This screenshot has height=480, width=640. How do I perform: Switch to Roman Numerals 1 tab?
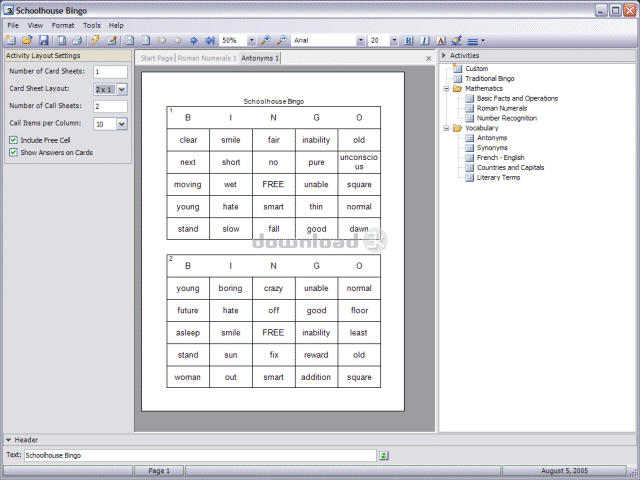207,58
